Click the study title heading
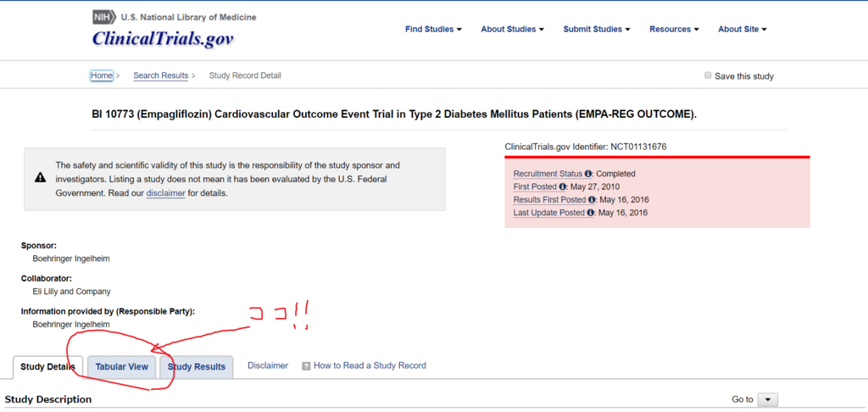Screen dimensions: 868x412 [394, 114]
